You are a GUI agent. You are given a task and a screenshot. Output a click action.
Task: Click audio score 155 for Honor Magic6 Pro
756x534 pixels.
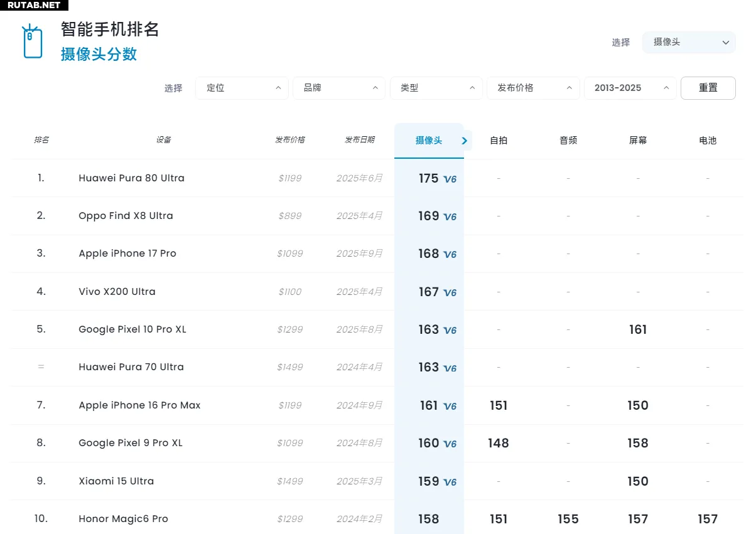coord(568,519)
